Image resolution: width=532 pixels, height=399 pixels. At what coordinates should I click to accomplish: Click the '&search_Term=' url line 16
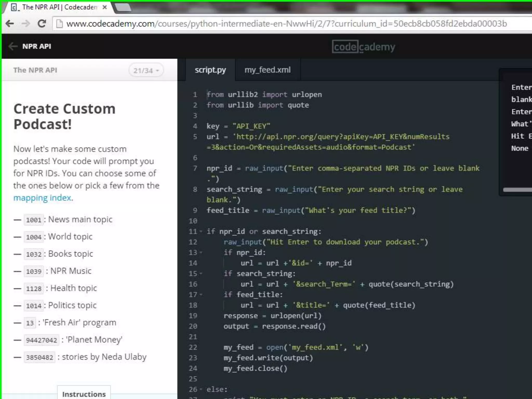pyautogui.click(x=347, y=284)
